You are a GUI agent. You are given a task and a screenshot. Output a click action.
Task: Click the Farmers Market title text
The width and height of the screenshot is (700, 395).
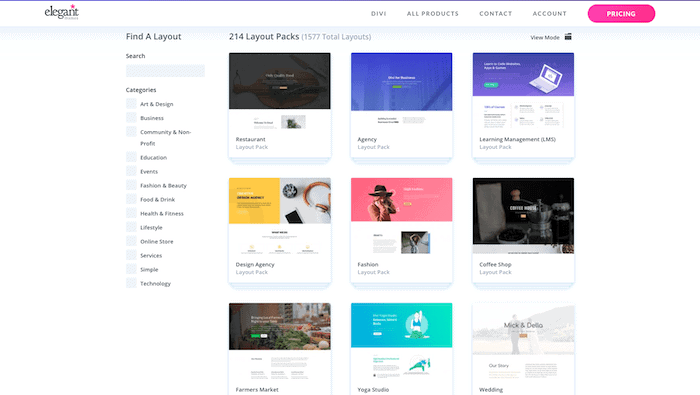tap(257, 389)
